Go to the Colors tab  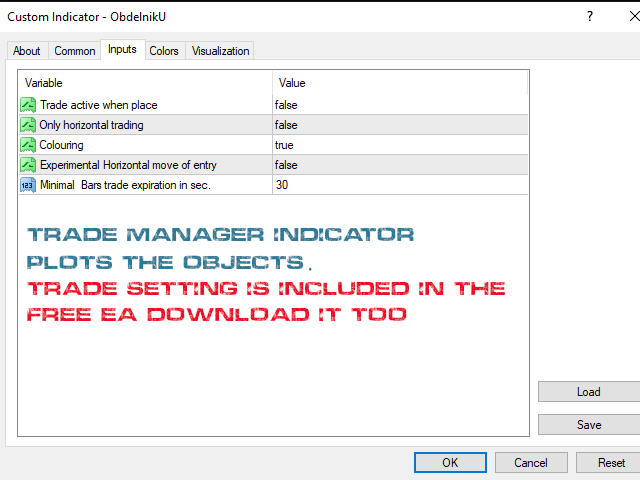coord(164,51)
